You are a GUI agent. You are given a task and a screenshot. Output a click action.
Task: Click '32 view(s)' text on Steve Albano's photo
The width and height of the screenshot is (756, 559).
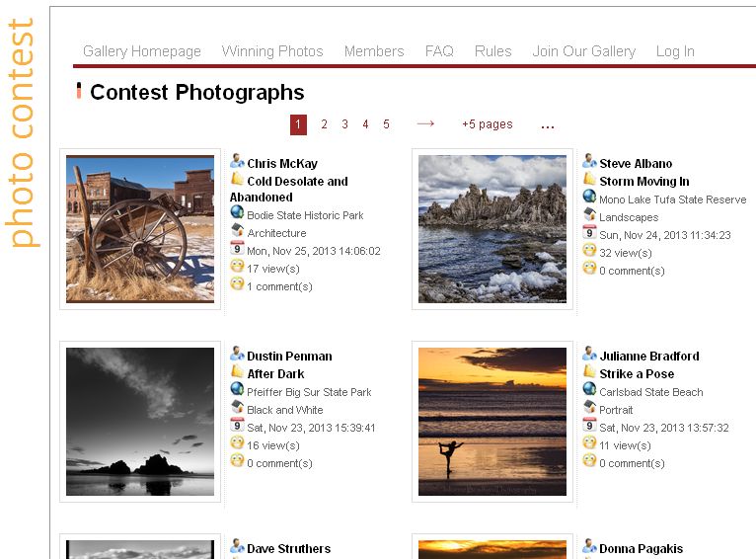coord(626,253)
